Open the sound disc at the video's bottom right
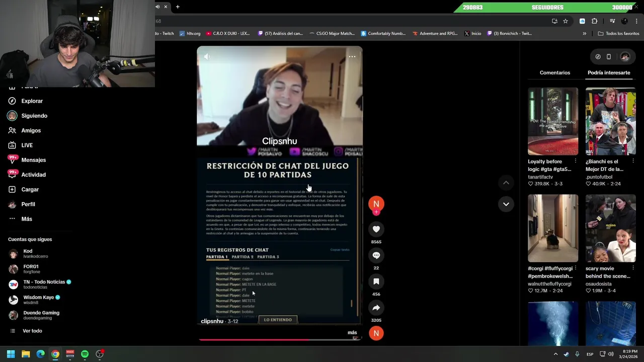The height and width of the screenshot is (362, 644). pos(376,333)
